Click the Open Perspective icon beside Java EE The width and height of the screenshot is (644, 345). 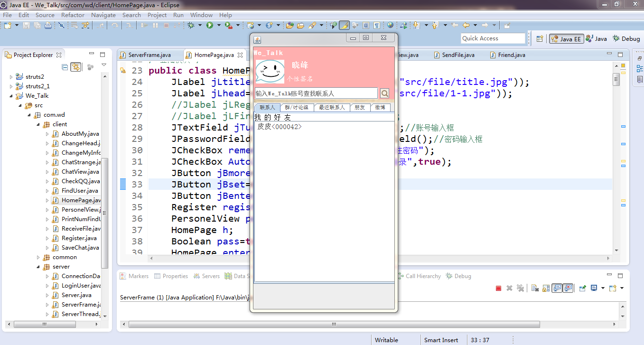click(540, 39)
